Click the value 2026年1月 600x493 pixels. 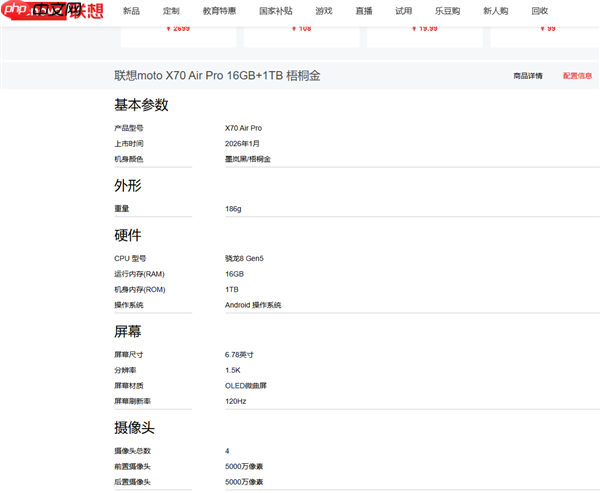pos(242,144)
